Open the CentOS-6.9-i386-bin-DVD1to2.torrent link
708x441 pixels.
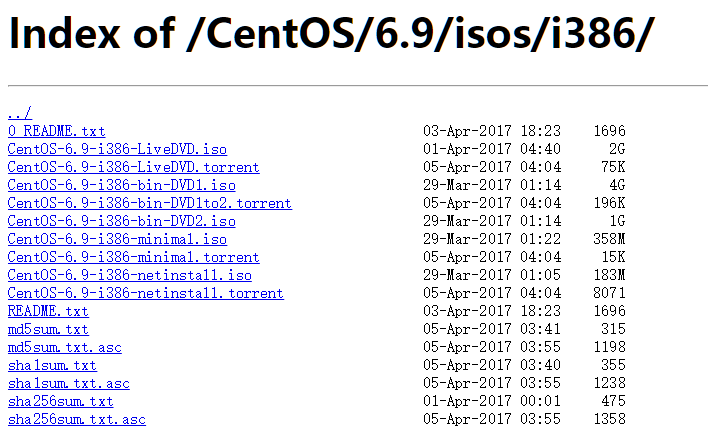(x=149, y=203)
